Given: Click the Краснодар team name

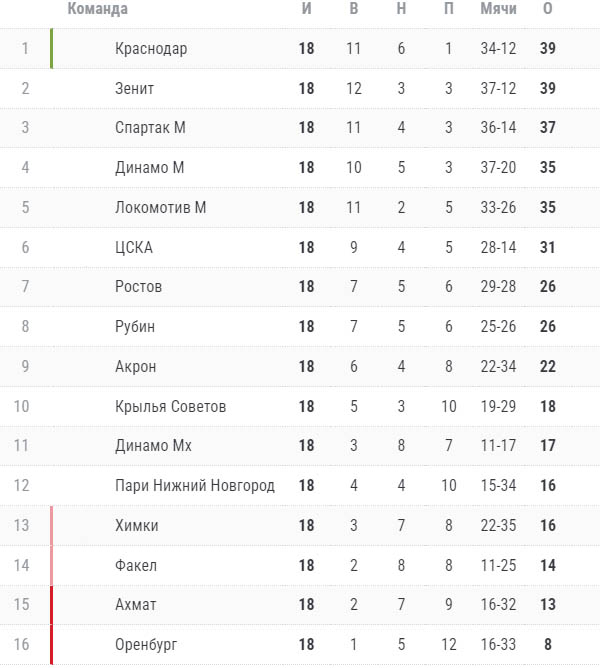Looking at the screenshot, I should [x=151, y=49].
